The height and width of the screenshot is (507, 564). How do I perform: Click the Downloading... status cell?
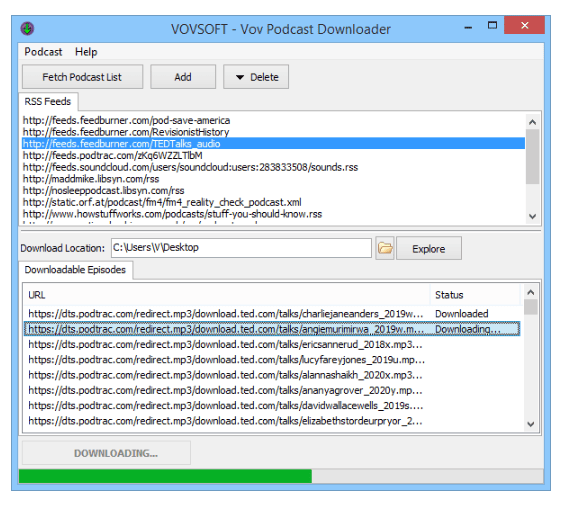pos(468,329)
